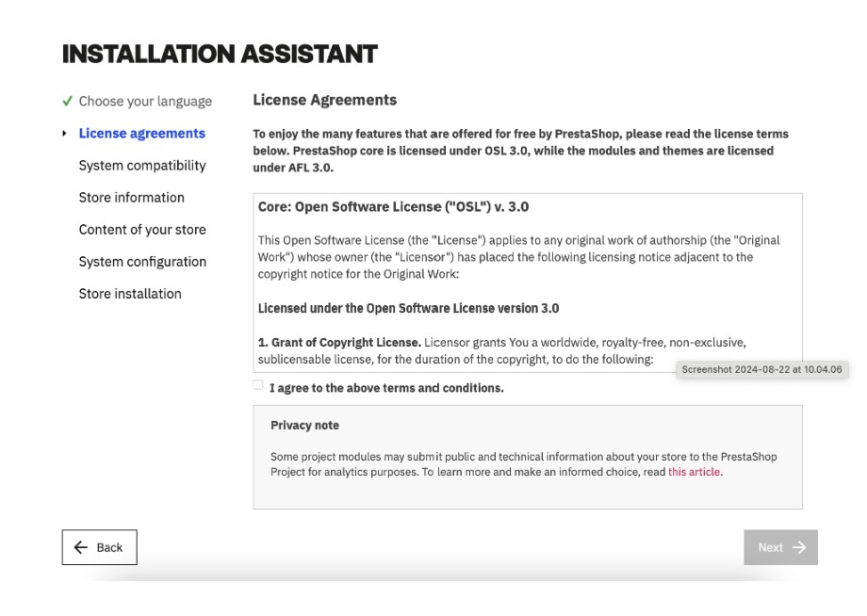
Task: Click arrow marker beside License agreements
Action: click(65, 133)
